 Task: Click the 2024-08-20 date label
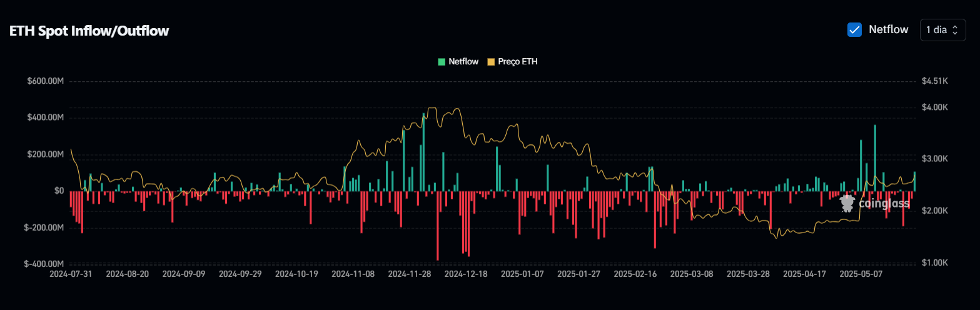tap(128, 274)
